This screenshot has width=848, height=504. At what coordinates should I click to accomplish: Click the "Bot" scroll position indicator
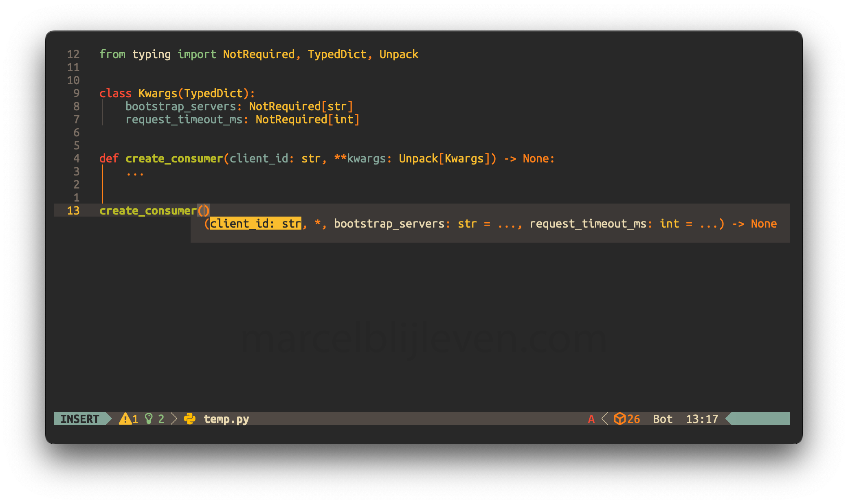point(663,419)
